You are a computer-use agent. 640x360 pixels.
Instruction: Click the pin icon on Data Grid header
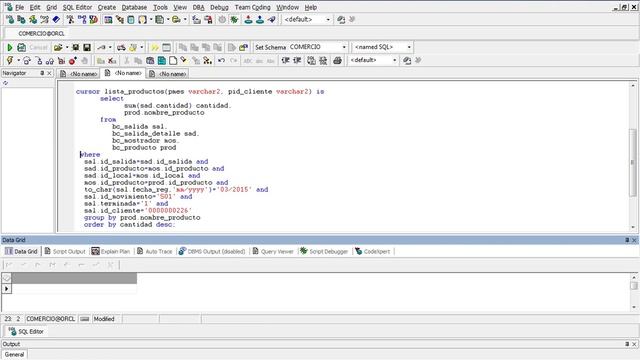click(627, 240)
